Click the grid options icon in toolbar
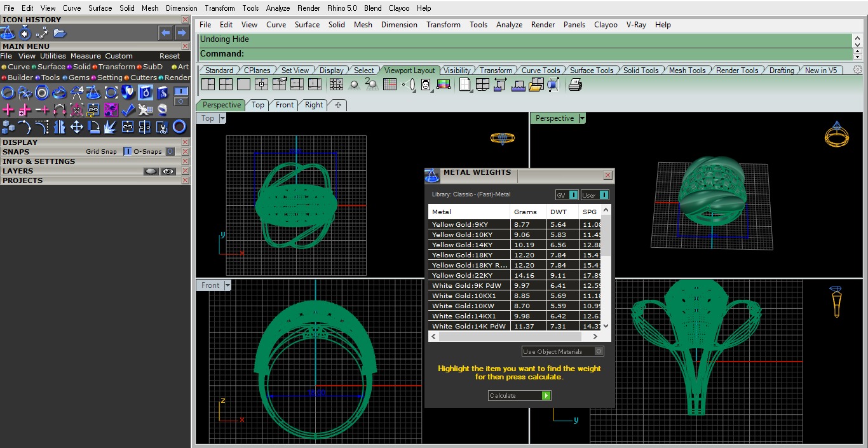Viewport: 868px width, 448px height. tap(390, 84)
